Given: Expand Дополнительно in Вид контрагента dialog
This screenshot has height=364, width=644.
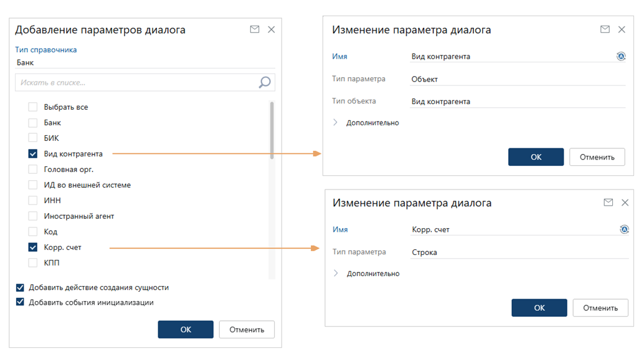Looking at the screenshot, I should coord(335,123).
